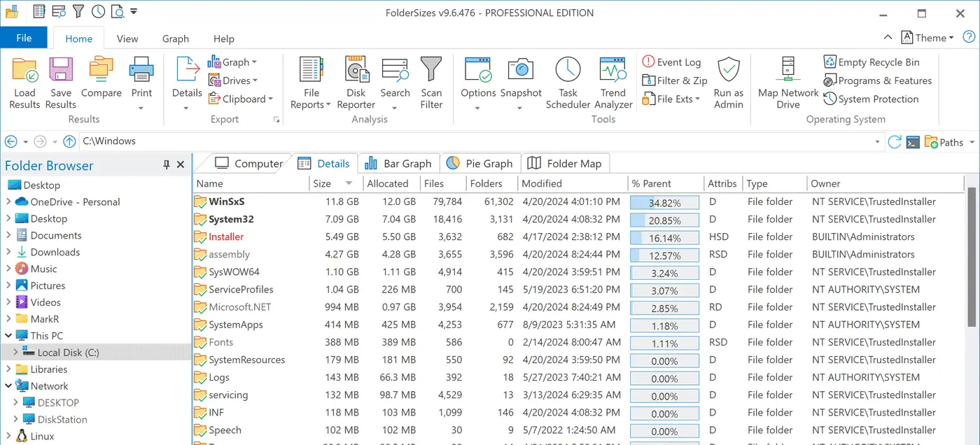The height and width of the screenshot is (445, 980).
Task: Launch the Trend Analyzer
Action: pyautogui.click(x=613, y=83)
